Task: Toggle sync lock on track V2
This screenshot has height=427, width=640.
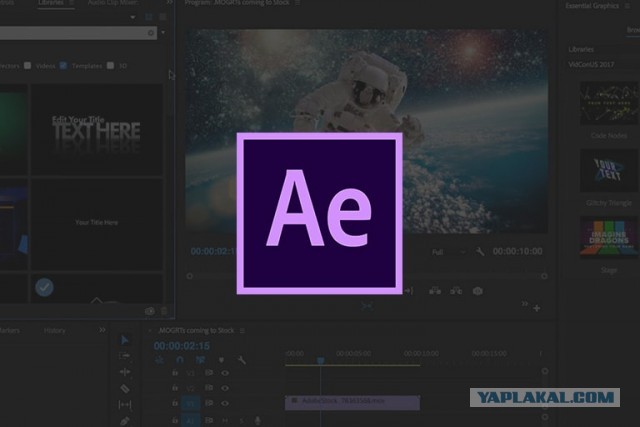Action: click(209, 388)
